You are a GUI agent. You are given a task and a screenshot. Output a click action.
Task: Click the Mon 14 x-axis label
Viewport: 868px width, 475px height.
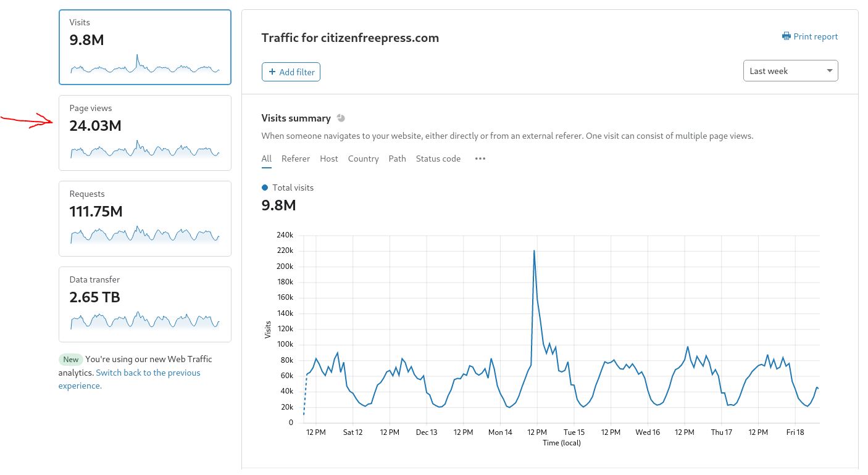pos(500,432)
